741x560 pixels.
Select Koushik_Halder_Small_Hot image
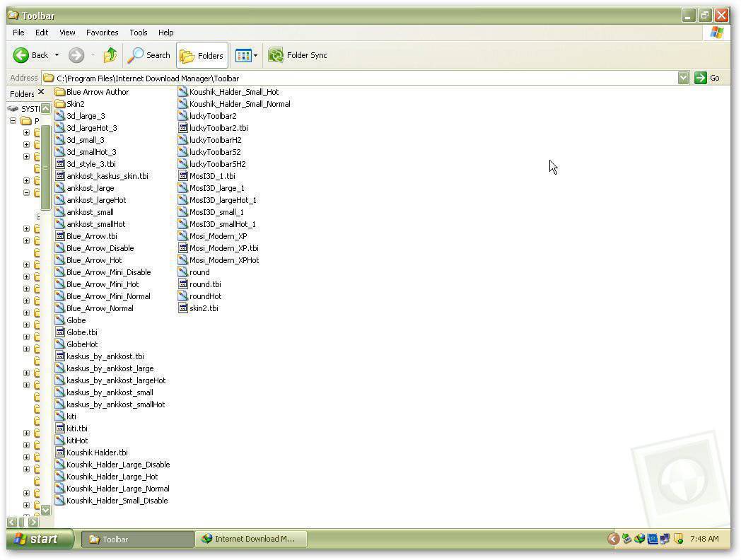click(228, 92)
